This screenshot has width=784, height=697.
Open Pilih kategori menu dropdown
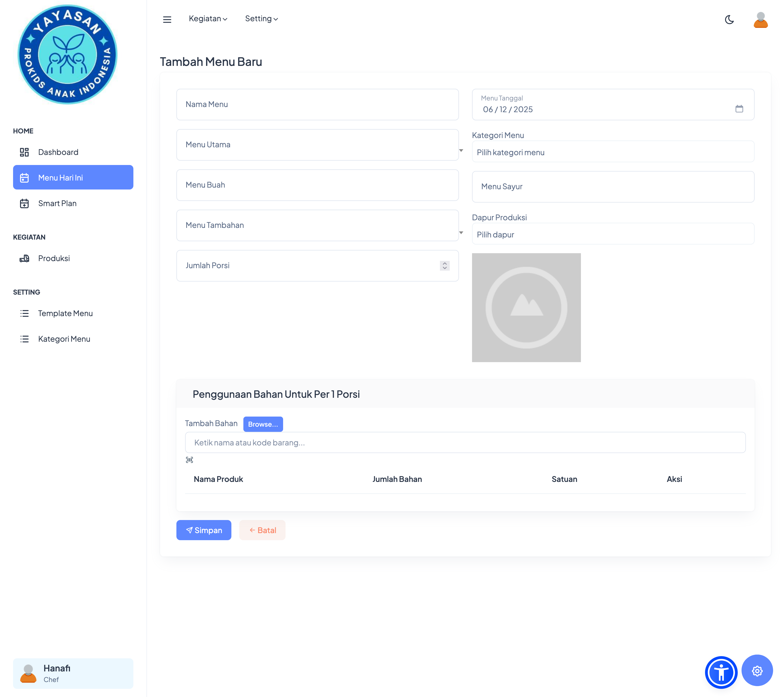click(x=612, y=152)
